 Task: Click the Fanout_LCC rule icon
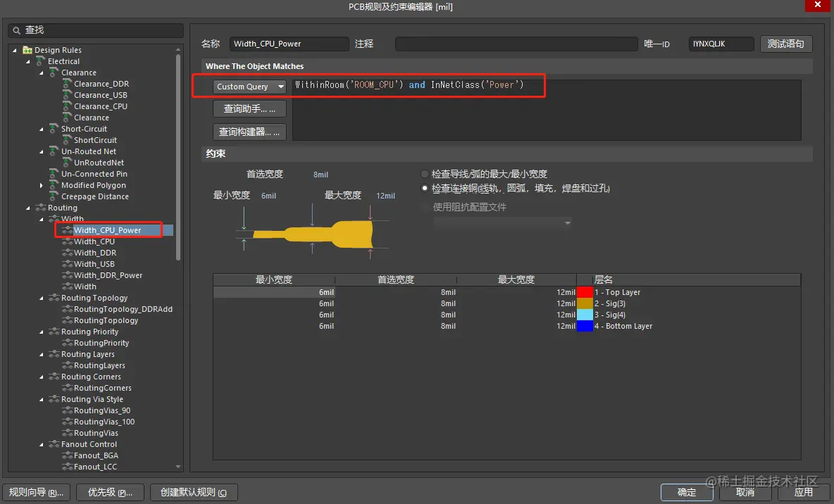(67, 467)
